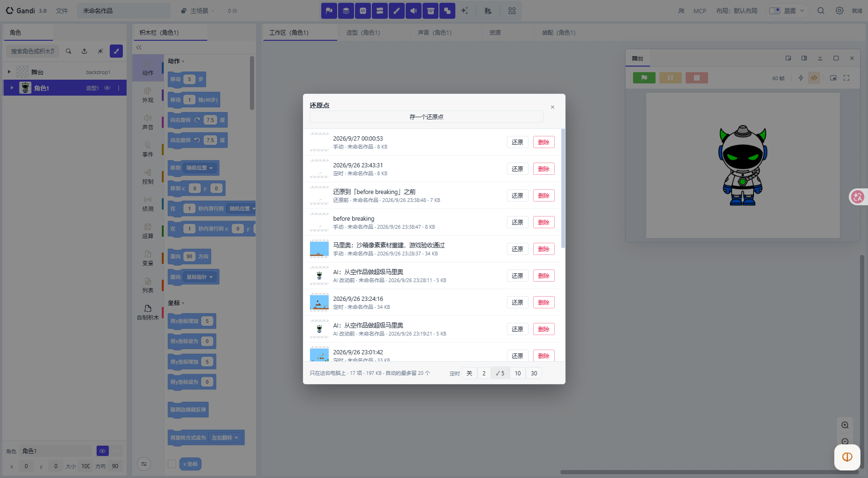Collapse the 坐标 section header
Screen dimensions: 868x478
click(176, 303)
